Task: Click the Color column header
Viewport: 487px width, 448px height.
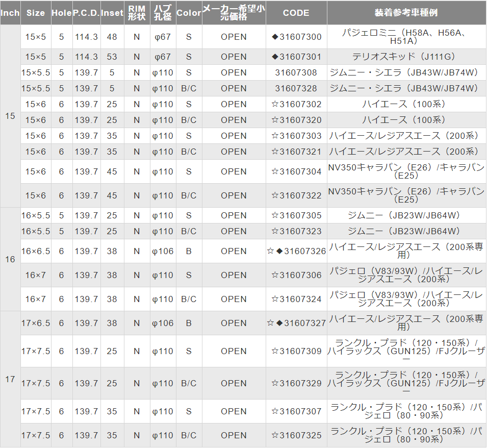Action: tap(189, 13)
